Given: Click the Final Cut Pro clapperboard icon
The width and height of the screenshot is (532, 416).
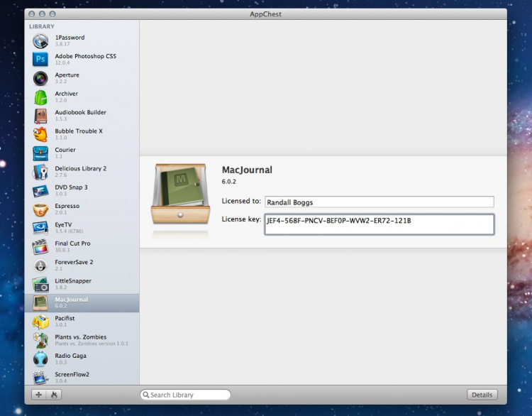Looking at the screenshot, I should tap(40, 247).
